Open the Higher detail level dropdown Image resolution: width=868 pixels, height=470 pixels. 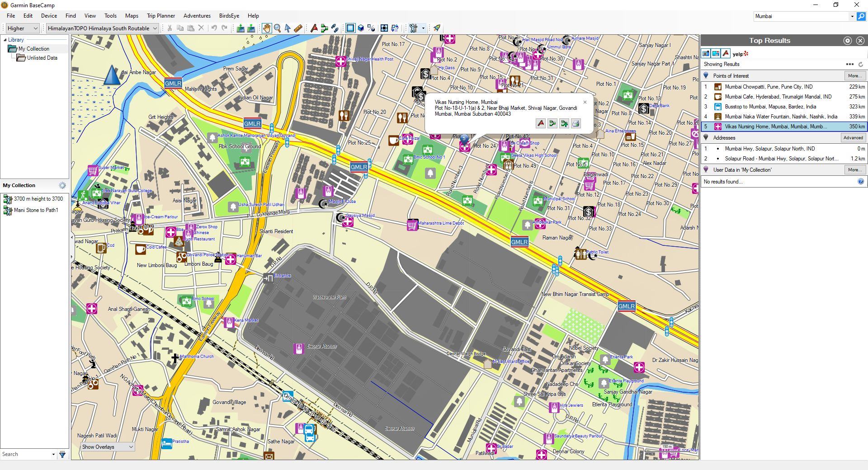click(x=23, y=28)
